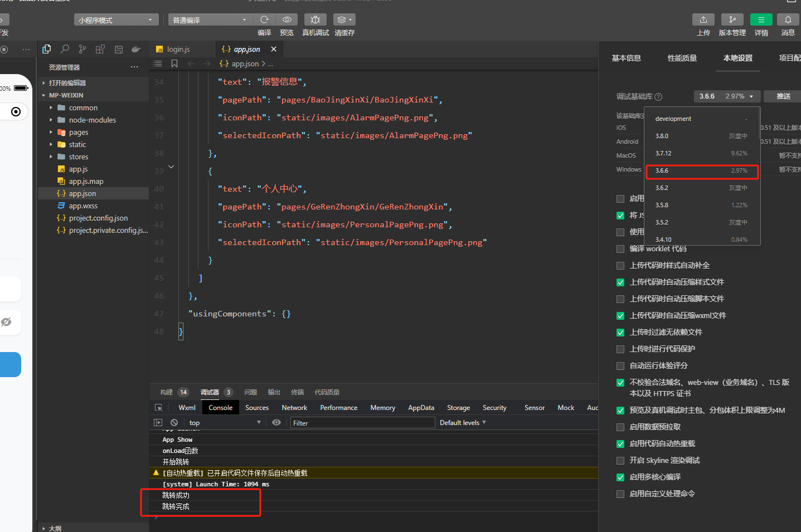
Task: Click the live expression eye icon near Filter
Action: [x=276, y=423]
